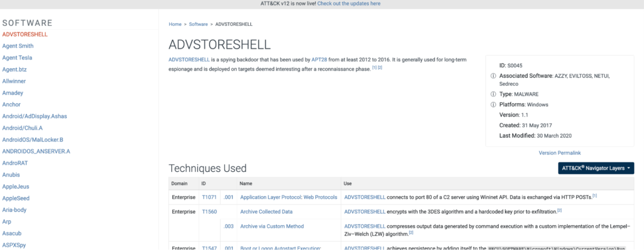Open sub-technique .001 in the T1071 row
Screen dimensions: 644x250
pos(228,197)
